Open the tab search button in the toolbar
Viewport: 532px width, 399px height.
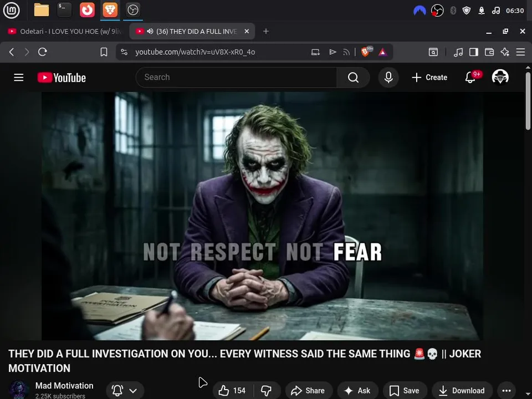coord(433,52)
